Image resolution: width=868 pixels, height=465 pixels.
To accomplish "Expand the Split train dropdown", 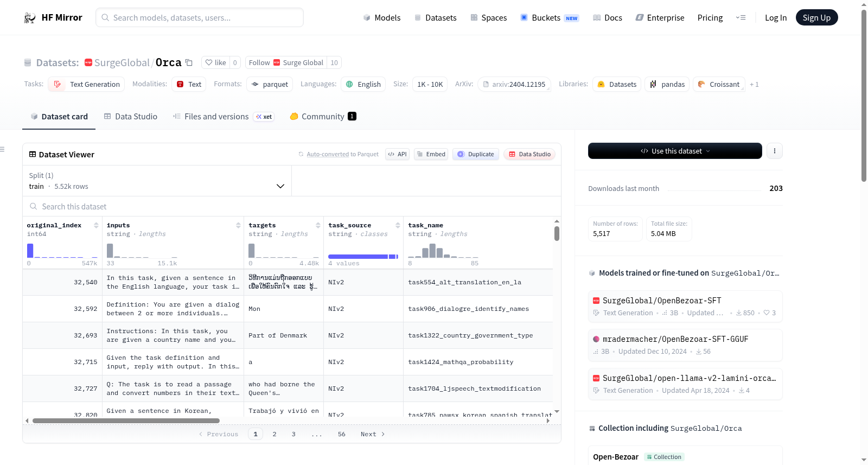I will [157, 181].
